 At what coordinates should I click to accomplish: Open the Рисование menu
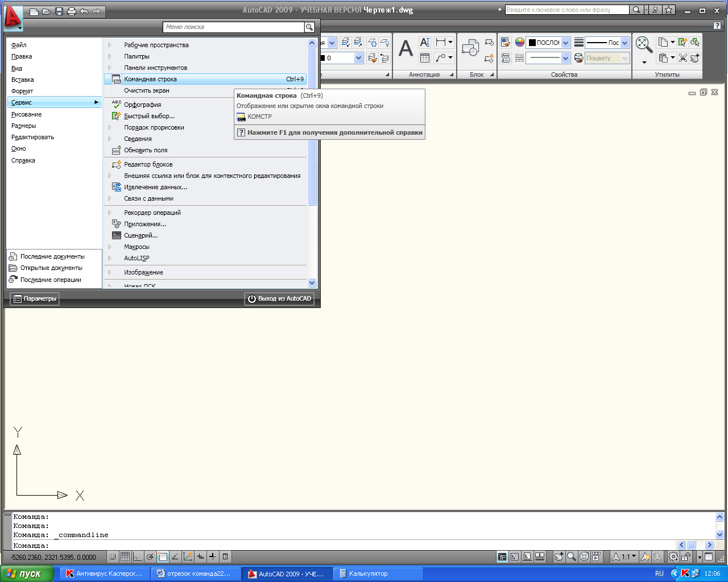pyautogui.click(x=26, y=114)
